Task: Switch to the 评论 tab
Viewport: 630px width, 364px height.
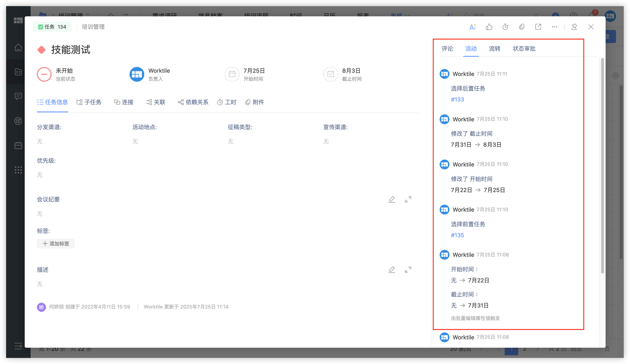Action: coord(447,49)
